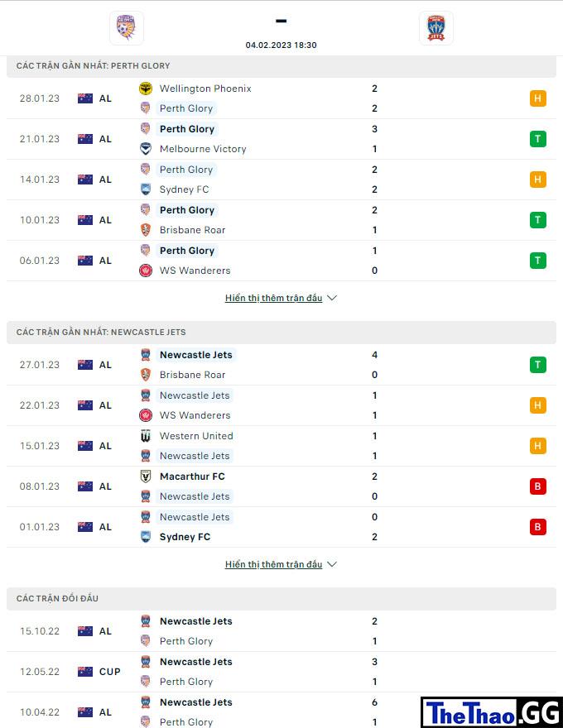Click the green T badge for 21.01.23 match

pyautogui.click(x=538, y=139)
